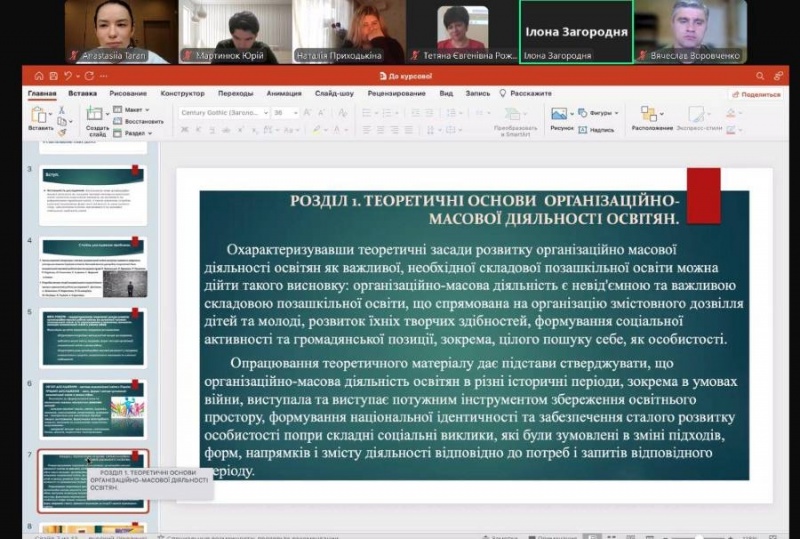Click the Надпись text box icon

(596, 129)
